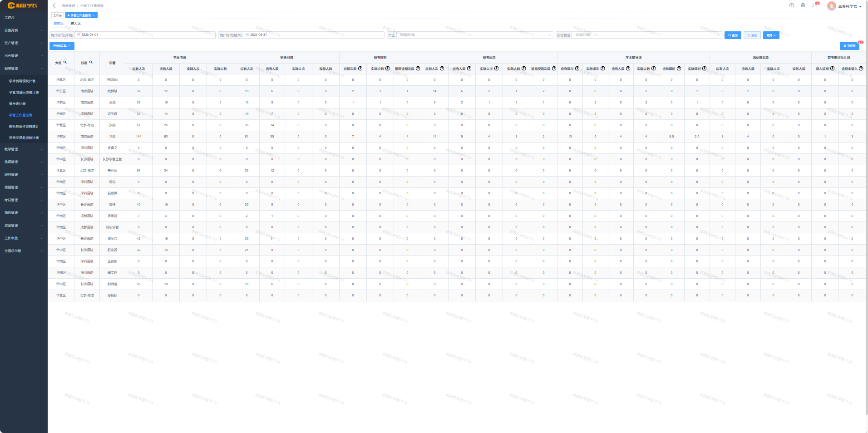This screenshot has width=868, height=433.
Task: Open the 所在校区 select dropdown
Action: [x=647, y=35]
